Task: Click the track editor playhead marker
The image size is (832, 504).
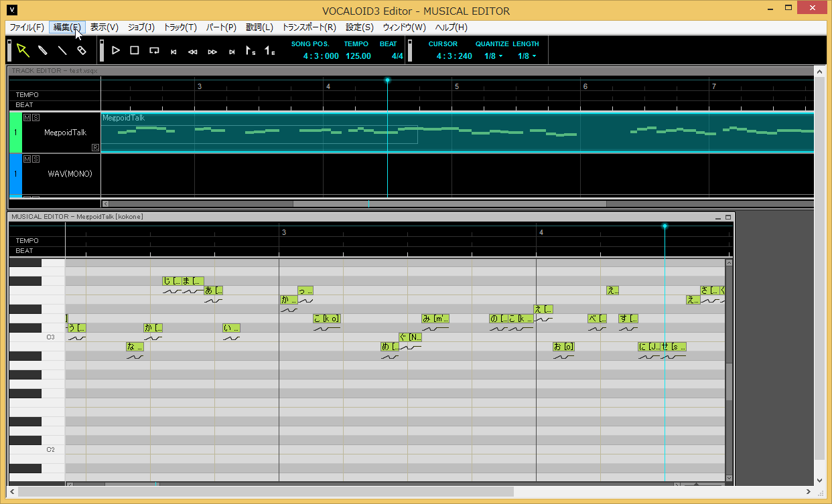Action: [x=387, y=80]
